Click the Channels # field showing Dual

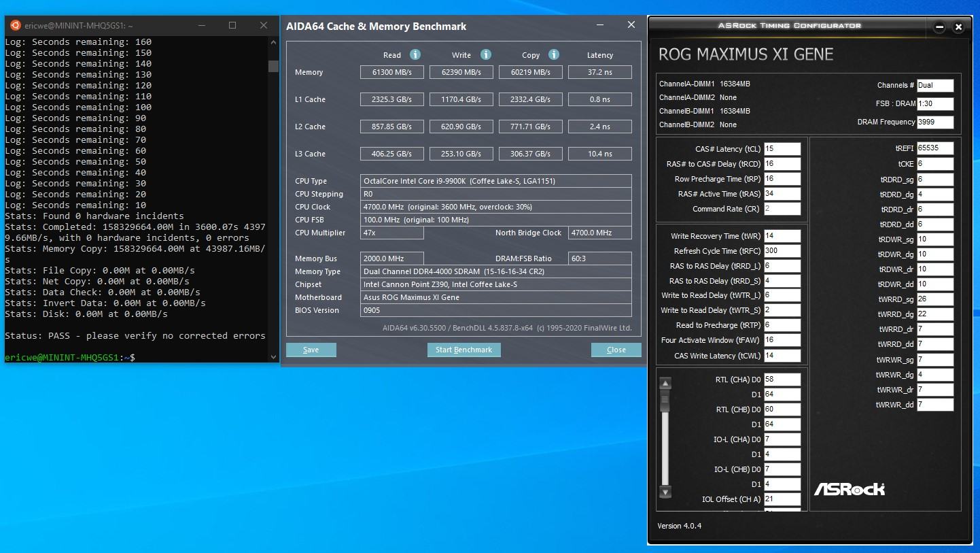click(935, 86)
